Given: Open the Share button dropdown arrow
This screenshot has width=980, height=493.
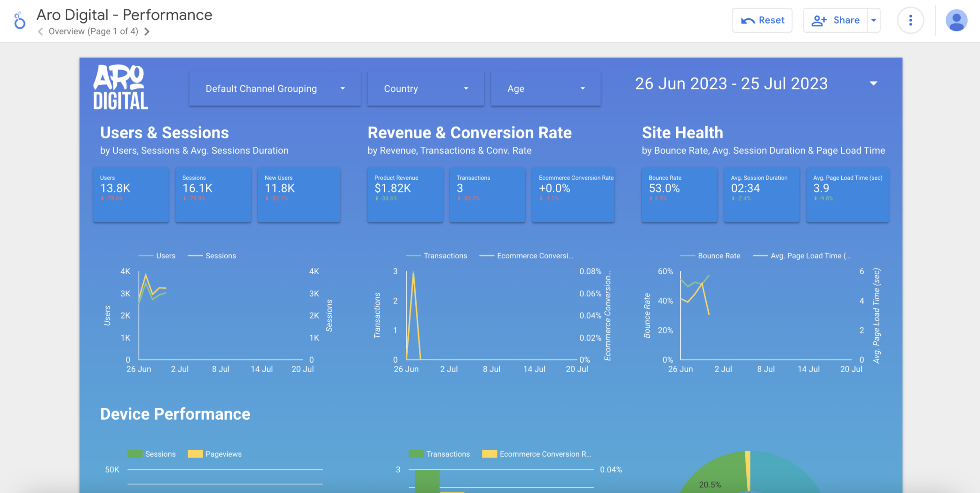Looking at the screenshot, I should (873, 20).
